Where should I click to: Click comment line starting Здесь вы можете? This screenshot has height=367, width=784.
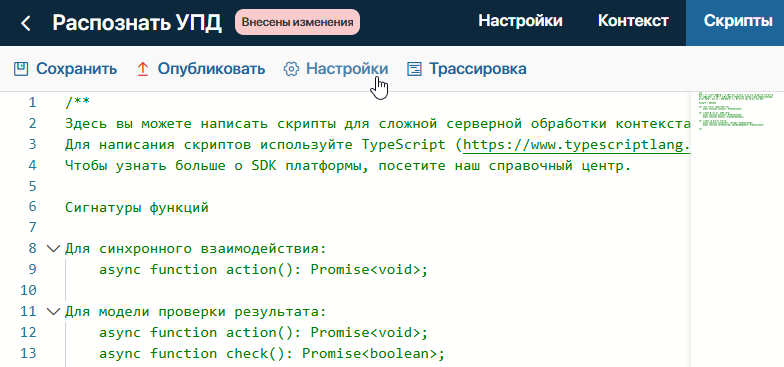378,124
